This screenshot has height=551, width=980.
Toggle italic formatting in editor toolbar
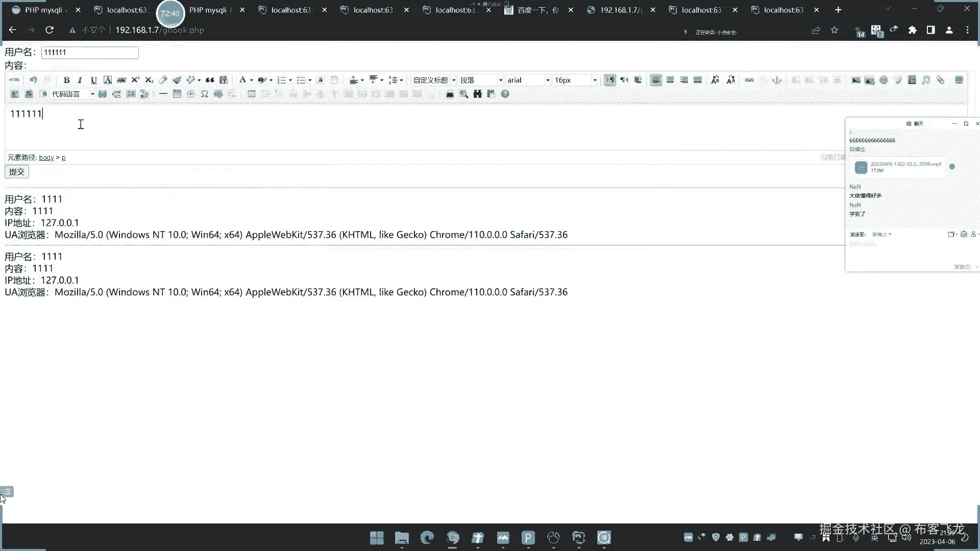80,80
